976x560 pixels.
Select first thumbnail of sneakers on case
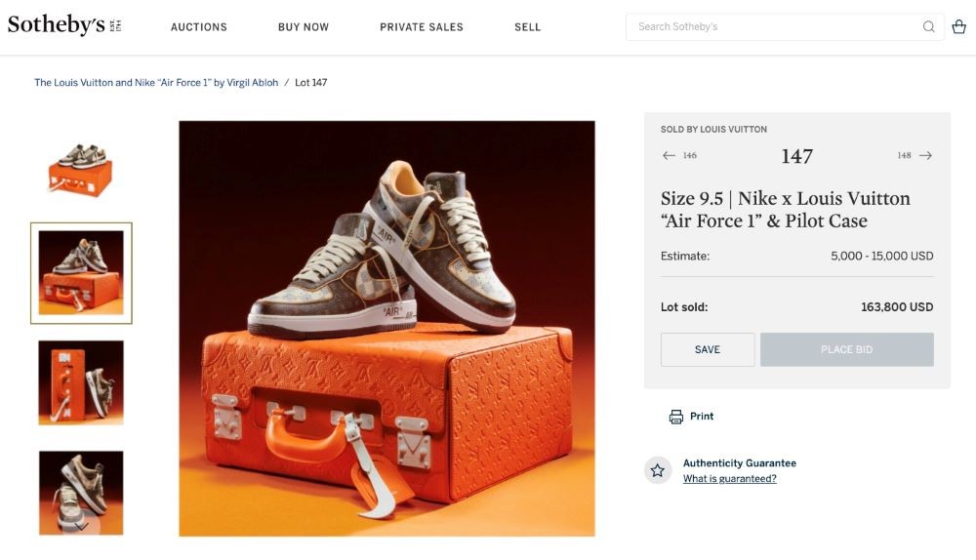click(x=81, y=168)
